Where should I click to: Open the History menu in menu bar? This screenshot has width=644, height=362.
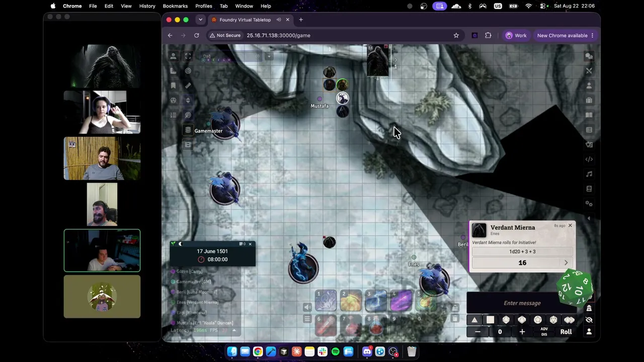[147, 6]
